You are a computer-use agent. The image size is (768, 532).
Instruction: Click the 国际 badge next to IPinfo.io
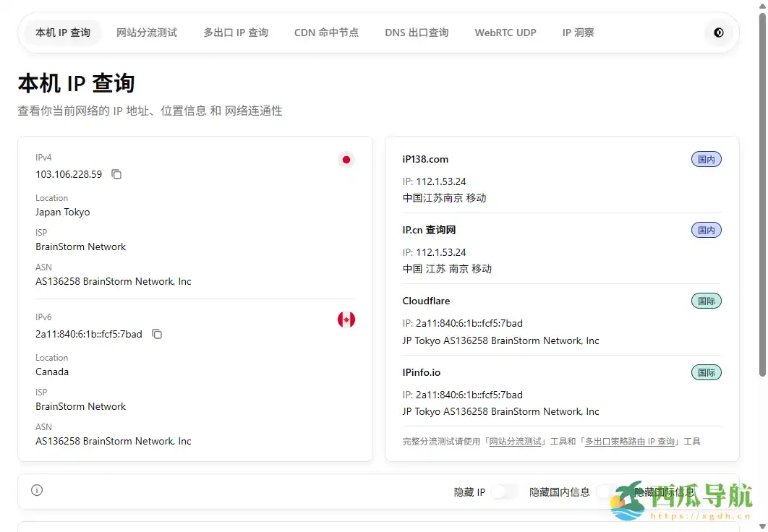tap(706, 372)
